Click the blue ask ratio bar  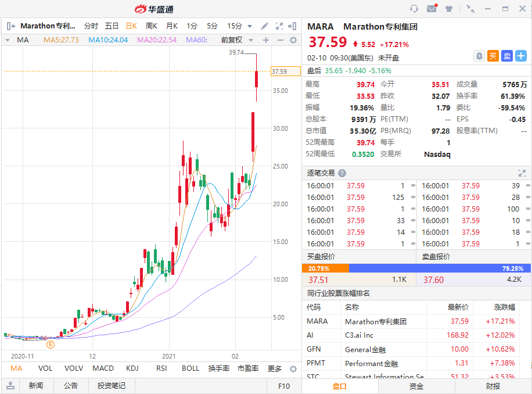point(440,268)
